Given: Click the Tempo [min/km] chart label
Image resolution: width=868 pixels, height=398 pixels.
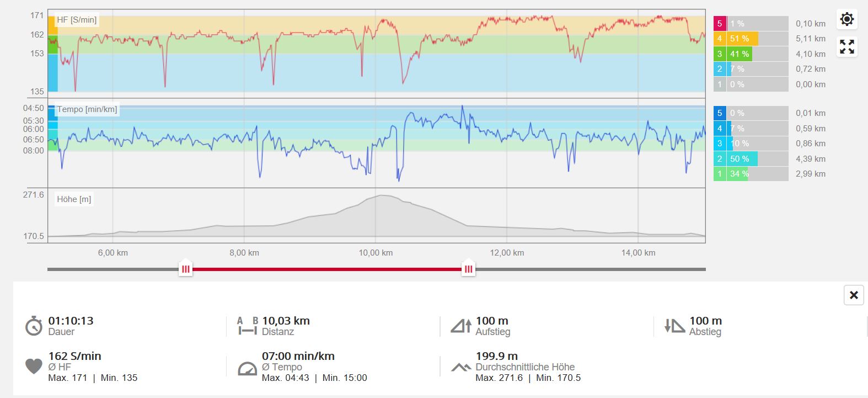Looking at the screenshot, I should (x=87, y=109).
